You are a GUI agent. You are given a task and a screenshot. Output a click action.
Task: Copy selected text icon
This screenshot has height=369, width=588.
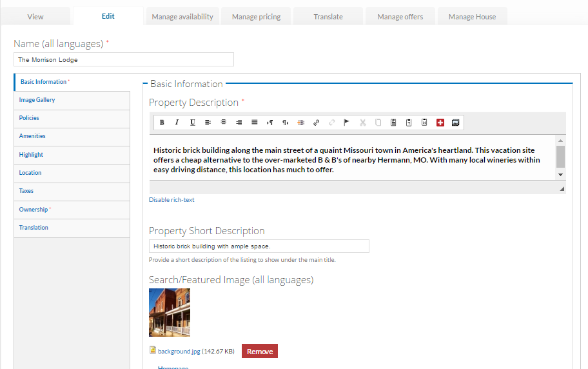point(378,123)
